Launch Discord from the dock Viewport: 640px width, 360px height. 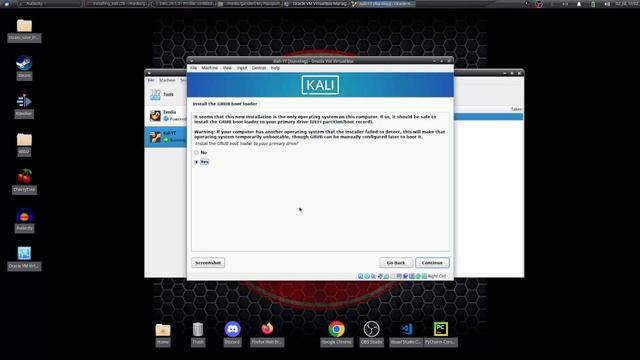[232, 334]
